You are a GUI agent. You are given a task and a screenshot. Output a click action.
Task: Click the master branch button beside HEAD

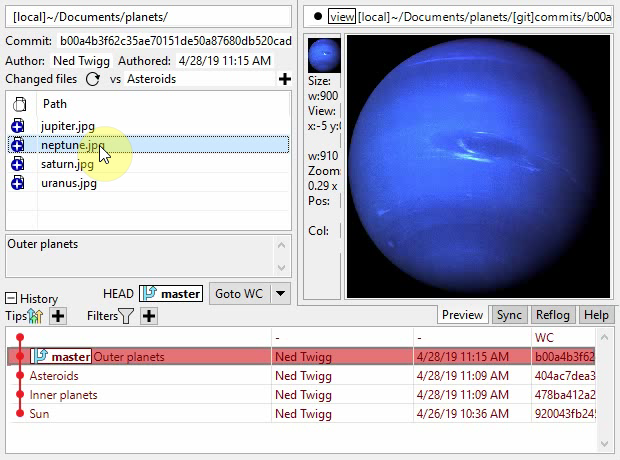tap(171, 294)
